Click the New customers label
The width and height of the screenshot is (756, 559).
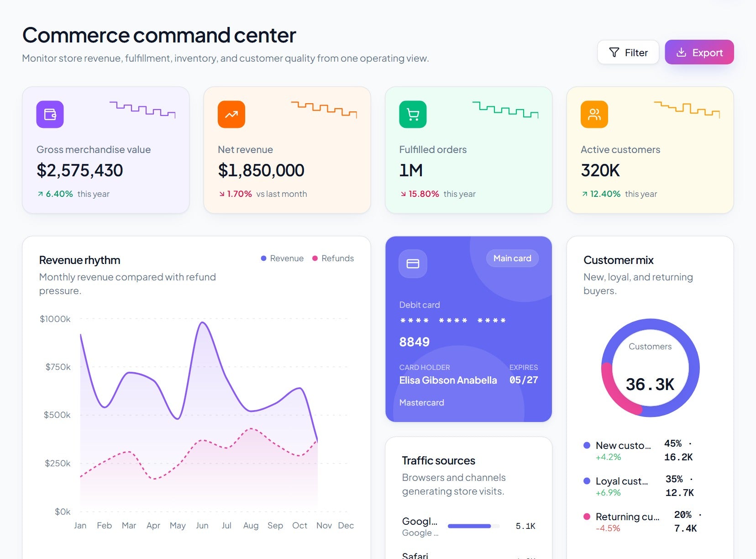tap(623, 445)
